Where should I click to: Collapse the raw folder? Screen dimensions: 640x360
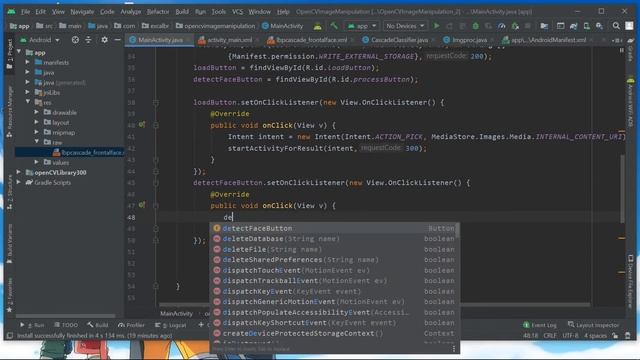37,142
